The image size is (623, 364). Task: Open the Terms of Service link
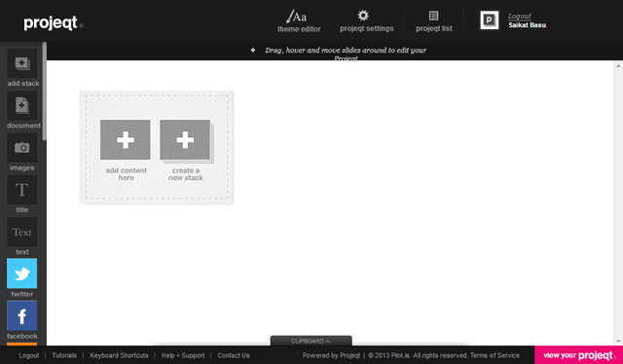point(495,355)
